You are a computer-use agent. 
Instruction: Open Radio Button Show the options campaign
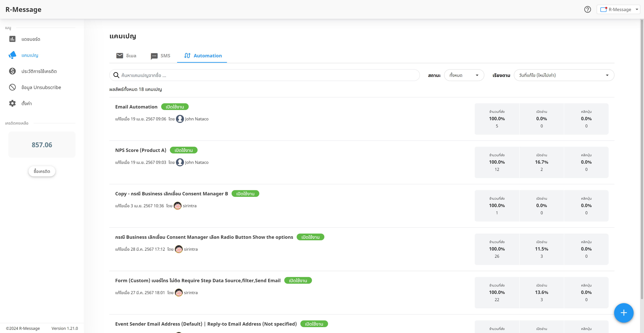204,237
